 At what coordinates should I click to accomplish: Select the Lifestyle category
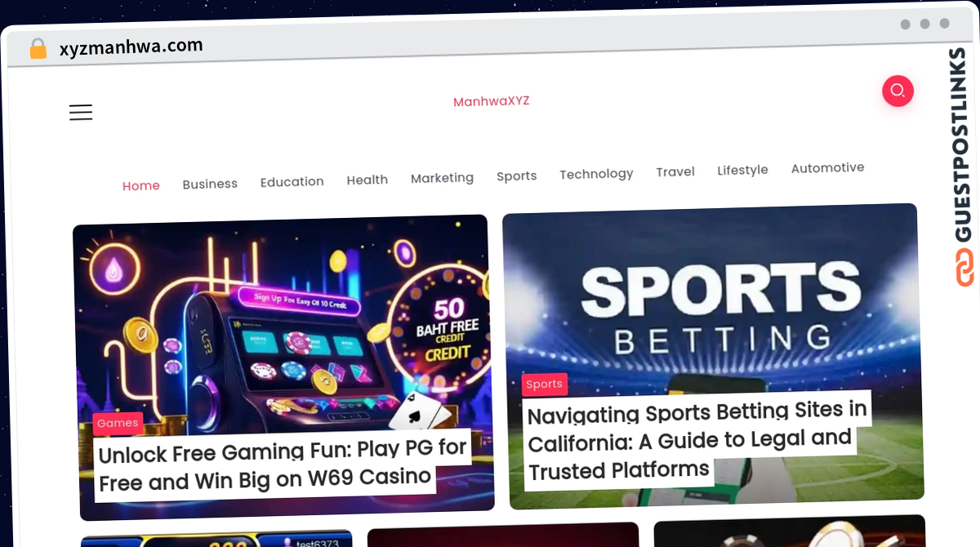click(743, 170)
